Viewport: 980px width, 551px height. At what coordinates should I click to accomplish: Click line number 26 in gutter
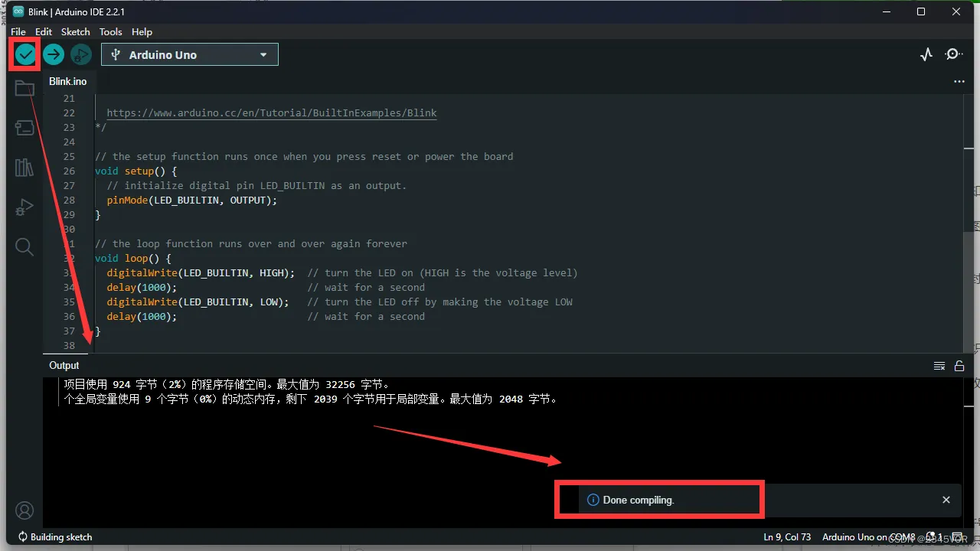[69, 171]
